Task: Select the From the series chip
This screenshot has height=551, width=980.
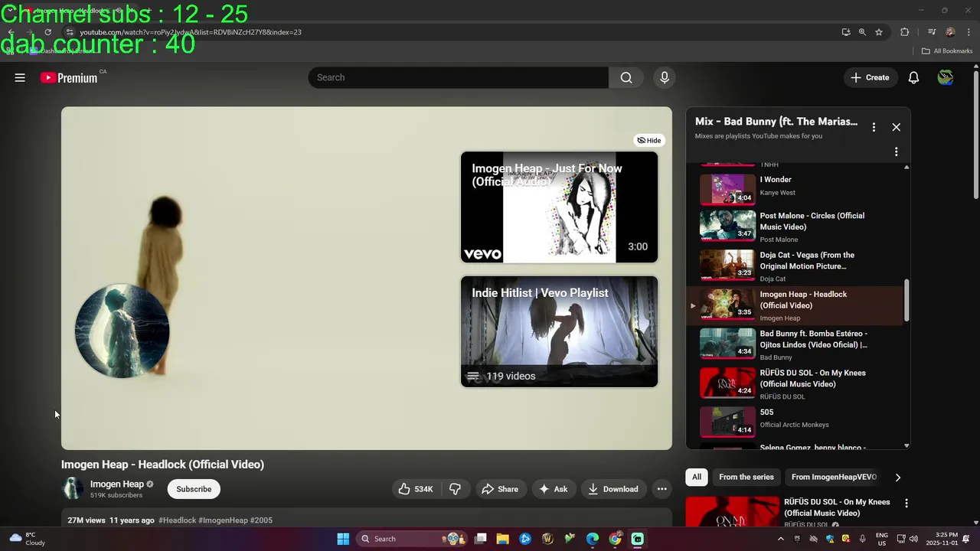Action: tap(746, 477)
